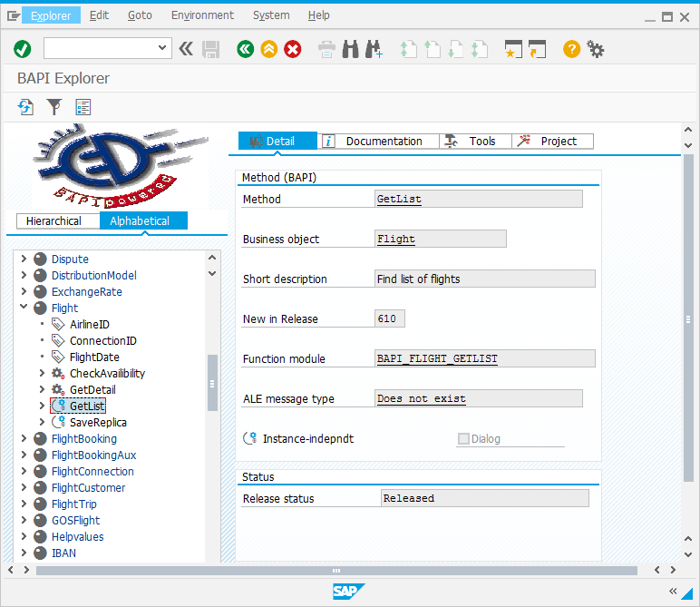Open the Goto menu
This screenshot has width=700, height=607.
tap(140, 15)
